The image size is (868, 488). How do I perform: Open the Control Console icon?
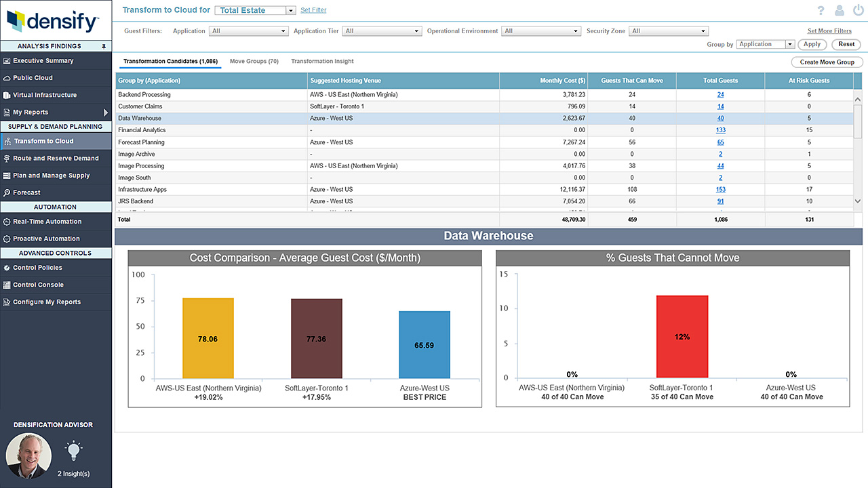coord(7,285)
